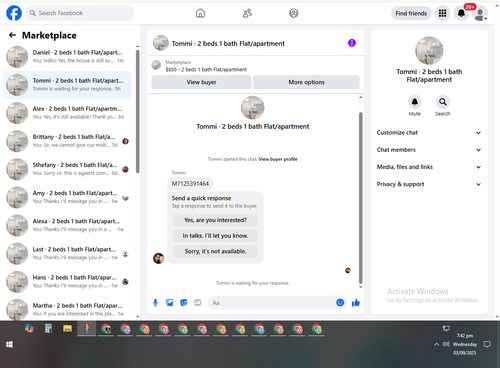
Task: Click the More options button
Action: [x=306, y=82]
